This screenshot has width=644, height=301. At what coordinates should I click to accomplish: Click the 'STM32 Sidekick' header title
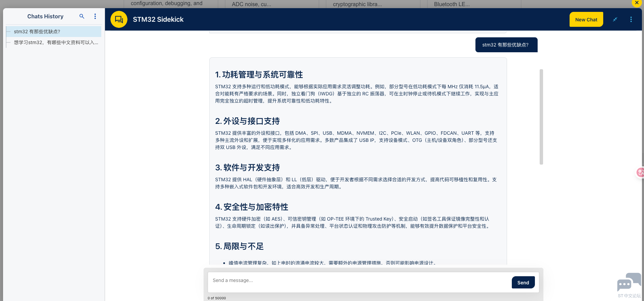(x=158, y=19)
